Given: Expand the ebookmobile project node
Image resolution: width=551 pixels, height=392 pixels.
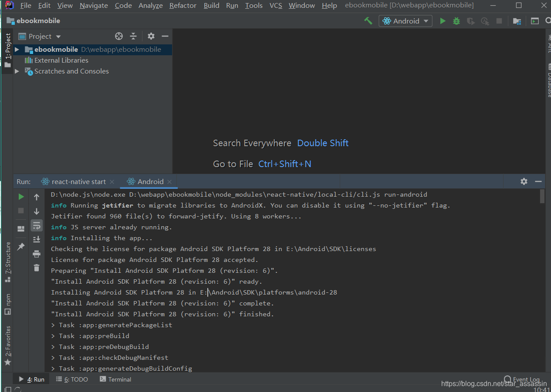Looking at the screenshot, I should click(17, 50).
